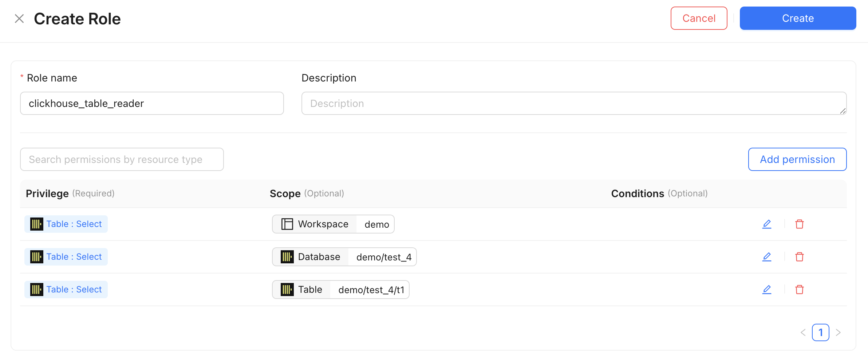Click the Privilege column header
This screenshot has width=868, height=363.
(x=47, y=194)
